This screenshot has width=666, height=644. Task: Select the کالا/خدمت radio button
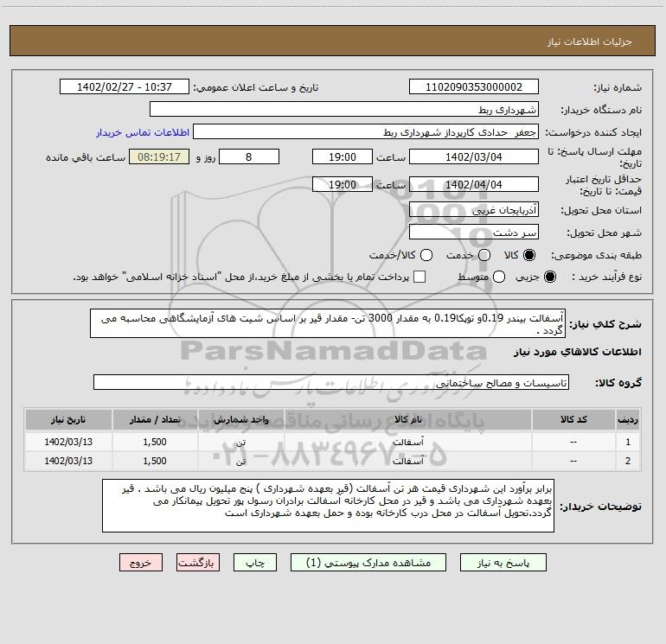pyautogui.click(x=426, y=255)
